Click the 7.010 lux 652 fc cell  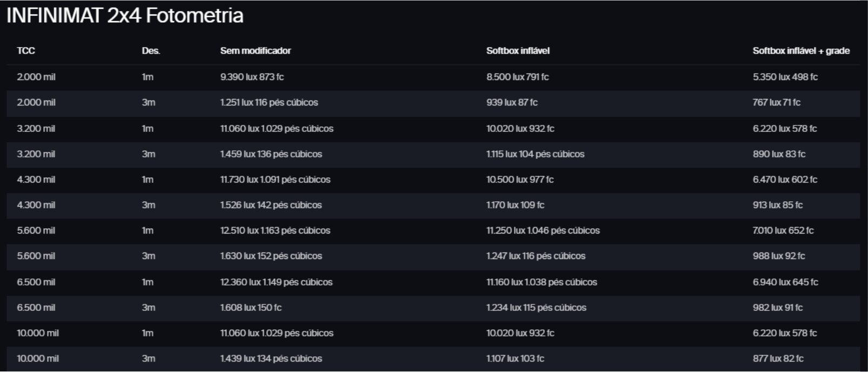click(783, 230)
